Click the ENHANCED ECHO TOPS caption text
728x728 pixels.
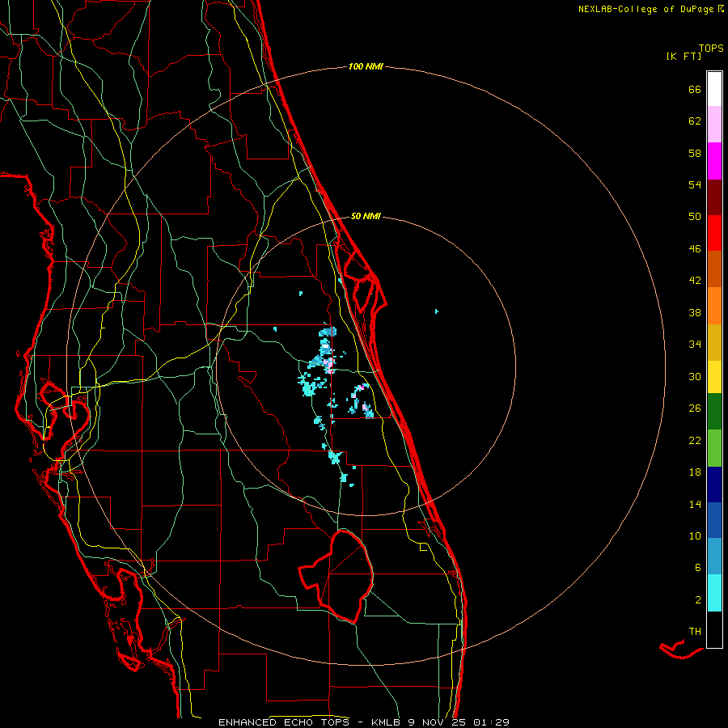284,722
